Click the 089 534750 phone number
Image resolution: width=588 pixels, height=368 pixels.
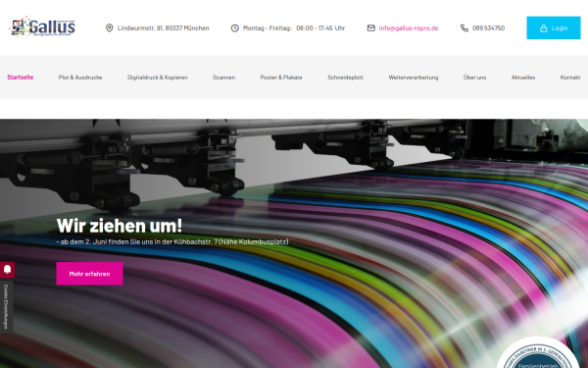coord(488,28)
